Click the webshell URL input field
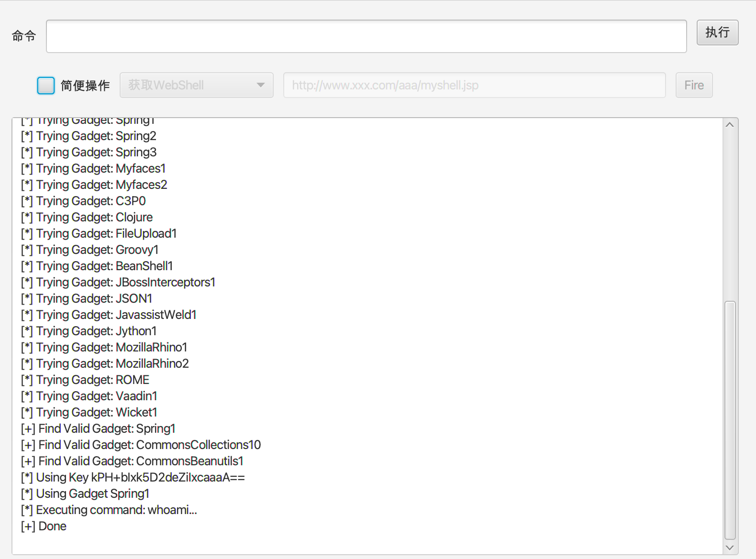This screenshot has width=756, height=559. click(474, 85)
